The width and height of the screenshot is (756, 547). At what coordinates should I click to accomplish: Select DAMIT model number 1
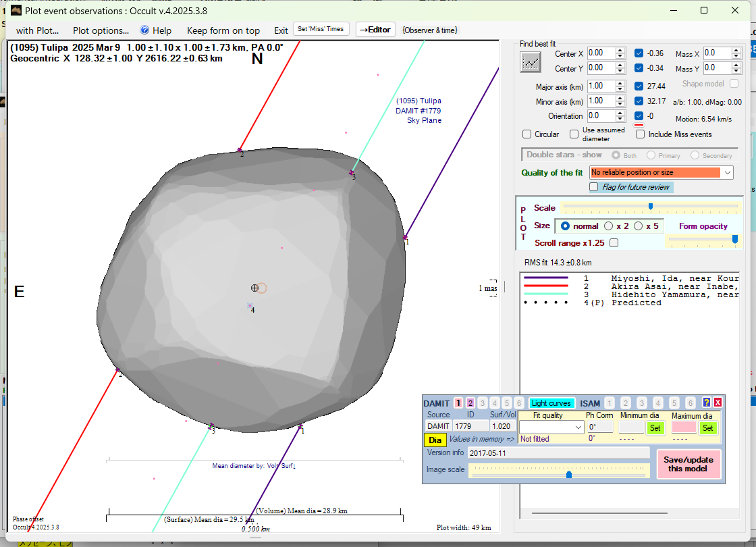click(x=458, y=403)
